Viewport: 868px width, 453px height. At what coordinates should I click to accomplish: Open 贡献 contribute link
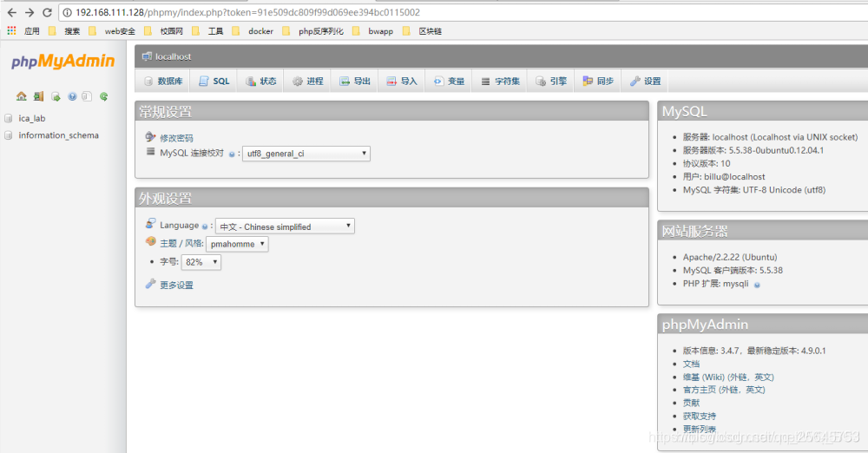point(691,404)
